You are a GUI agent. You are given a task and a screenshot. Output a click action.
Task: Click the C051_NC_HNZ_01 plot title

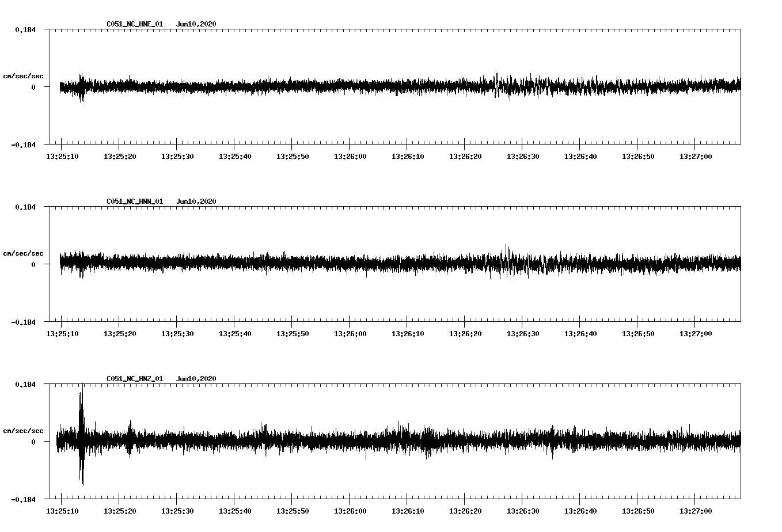pos(135,379)
